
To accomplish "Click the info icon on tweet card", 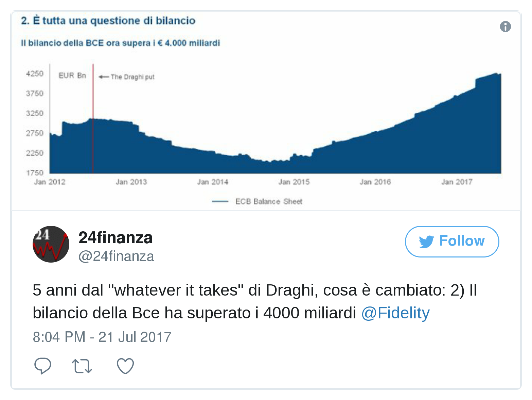I will click(505, 27).
